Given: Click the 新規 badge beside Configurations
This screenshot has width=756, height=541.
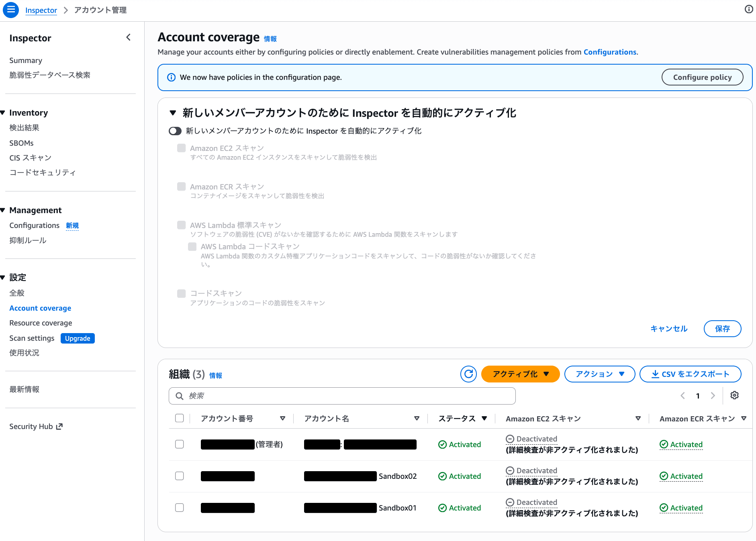Looking at the screenshot, I should (x=72, y=226).
